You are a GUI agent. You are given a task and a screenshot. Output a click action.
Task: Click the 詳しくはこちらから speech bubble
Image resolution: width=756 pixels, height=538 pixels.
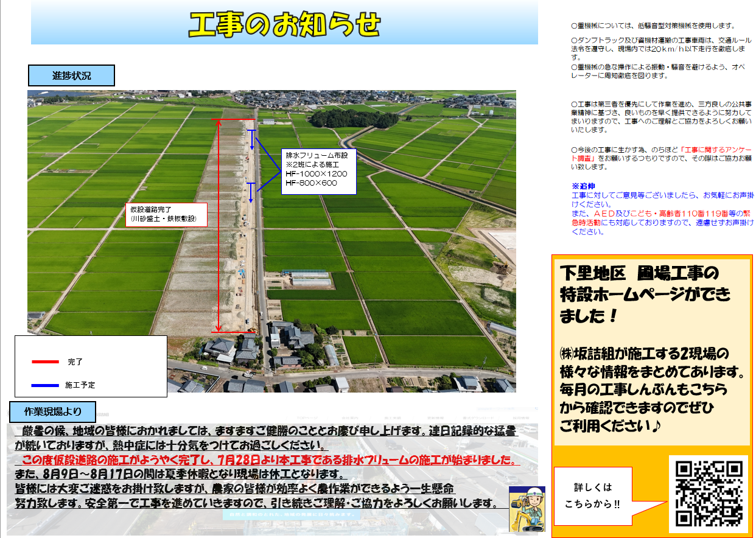point(592,495)
